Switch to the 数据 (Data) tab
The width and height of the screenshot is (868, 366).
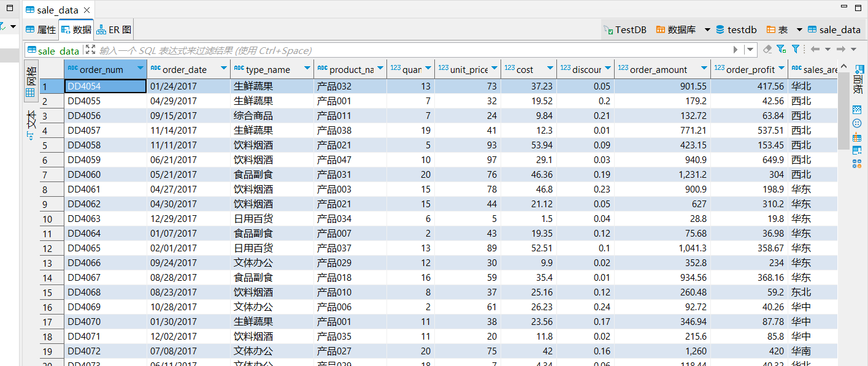pos(76,29)
